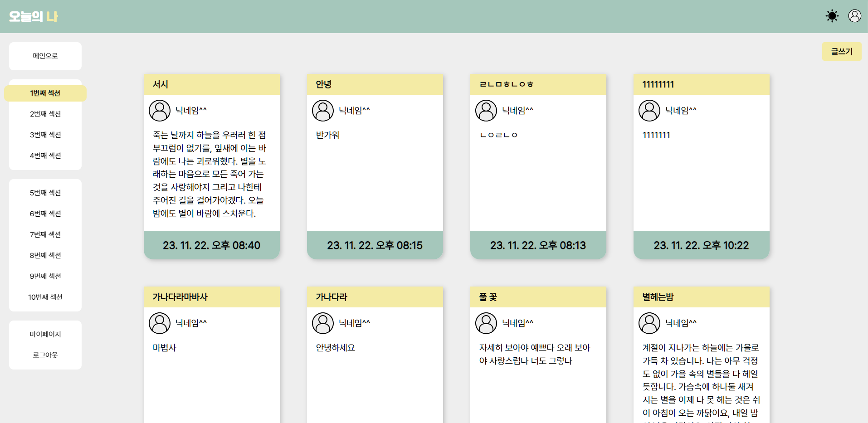
Task: Click the 마법사 body text
Action: [x=164, y=348]
